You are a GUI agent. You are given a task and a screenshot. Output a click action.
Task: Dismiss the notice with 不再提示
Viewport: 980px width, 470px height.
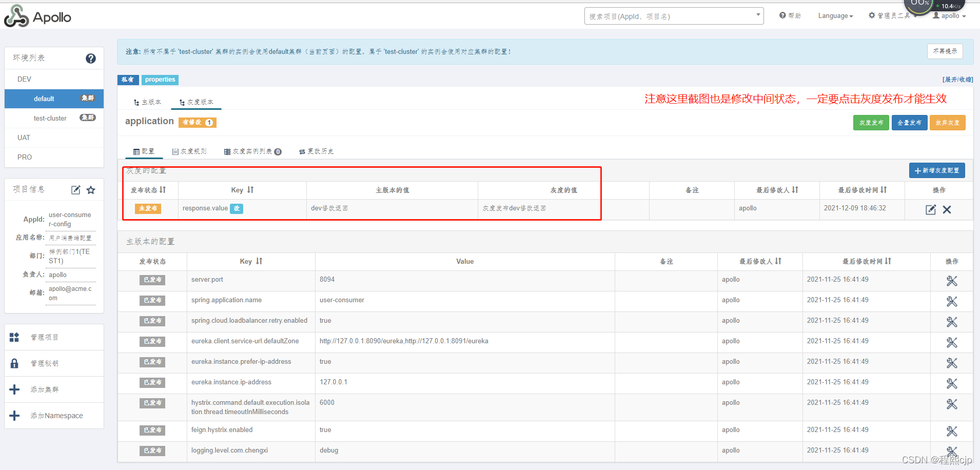(945, 51)
